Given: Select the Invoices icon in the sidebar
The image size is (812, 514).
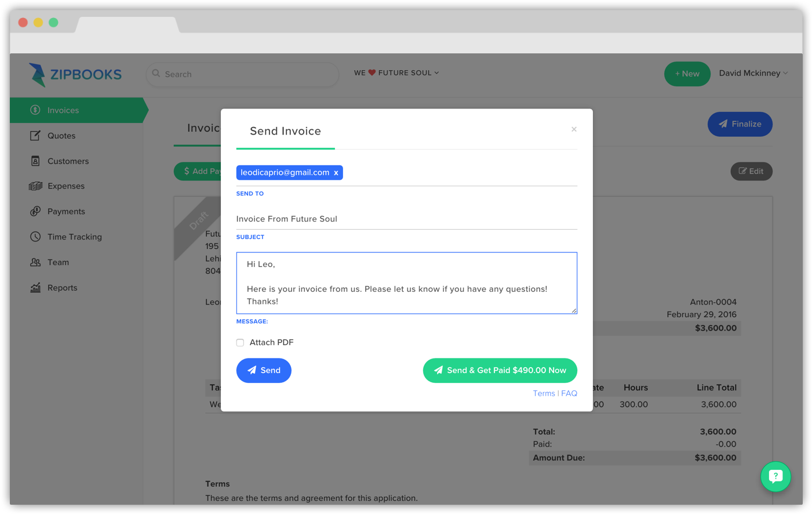Looking at the screenshot, I should (35, 110).
